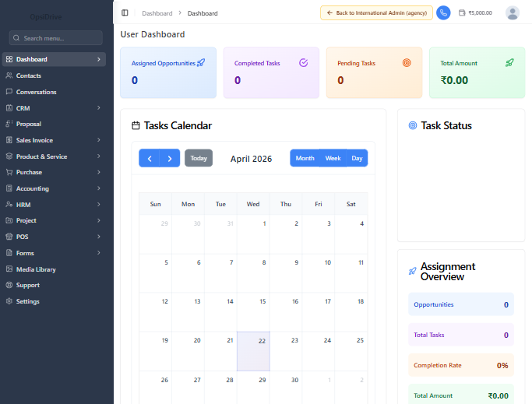Viewport: 532px width, 404px height.
Task: Click the Completion Rate row
Action: click(x=461, y=365)
